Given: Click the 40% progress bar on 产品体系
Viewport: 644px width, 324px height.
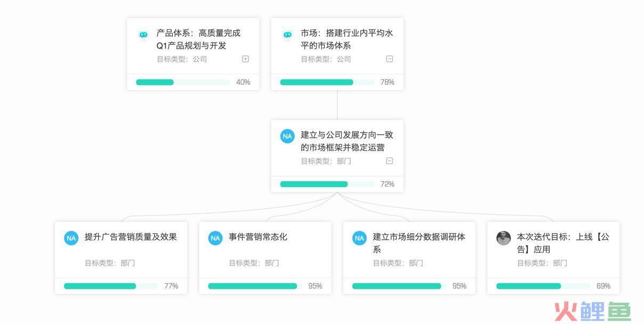Looking at the screenshot, I should pos(183,82).
